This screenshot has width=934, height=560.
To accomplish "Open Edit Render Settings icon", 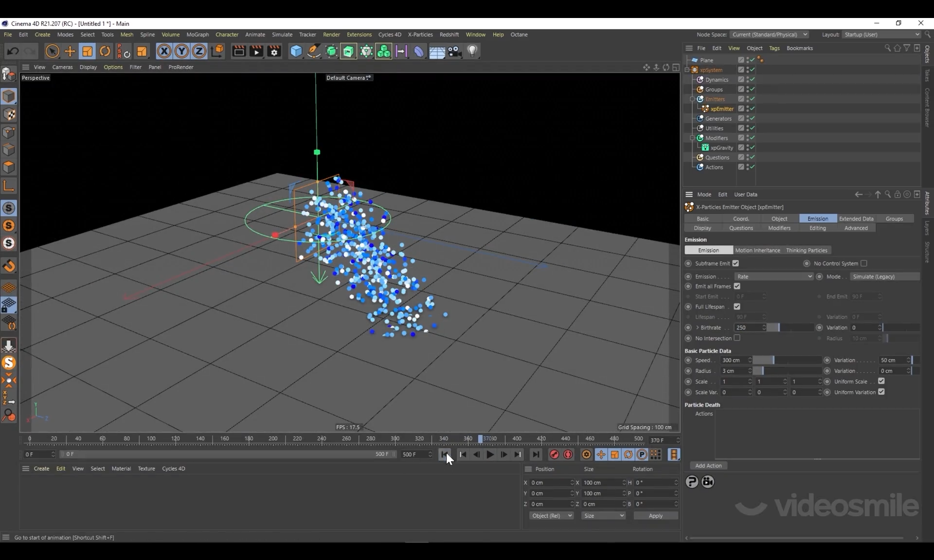I will click(x=274, y=51).
